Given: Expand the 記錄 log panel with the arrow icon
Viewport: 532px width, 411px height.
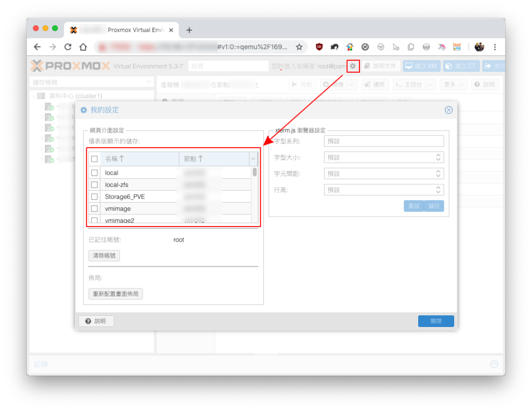Looking at the screenshot, I should (494, 364).
